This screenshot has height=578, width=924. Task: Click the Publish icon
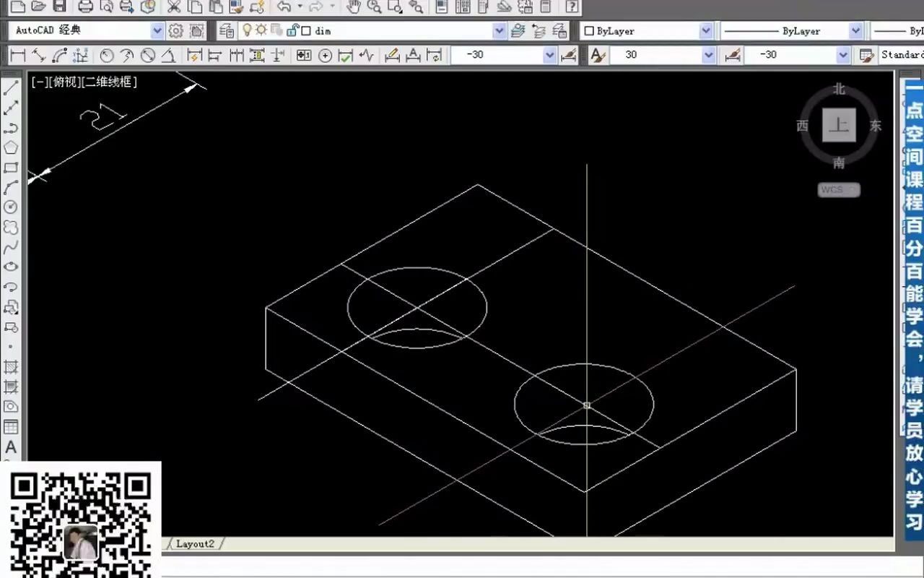[x=127, y=7]
